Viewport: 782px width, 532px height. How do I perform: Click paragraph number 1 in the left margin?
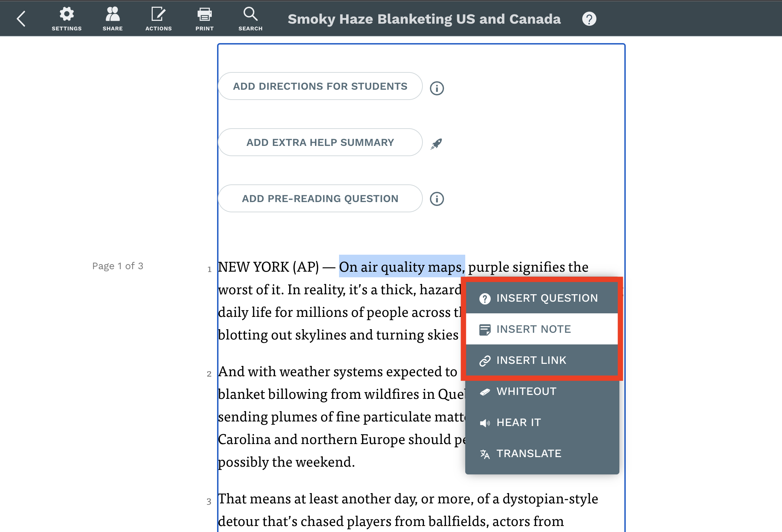pos(209,270)
